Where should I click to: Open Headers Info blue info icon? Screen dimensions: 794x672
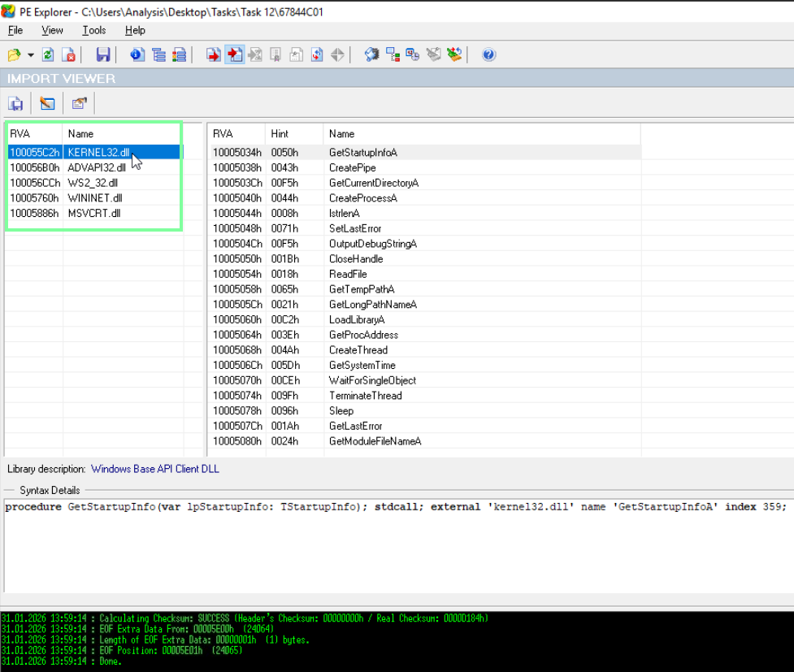[137, 54]
